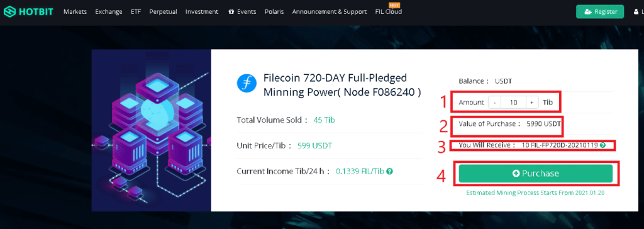Click the mining servers illustration
This screenshot has width=644, height=229.
pos(151,130)
